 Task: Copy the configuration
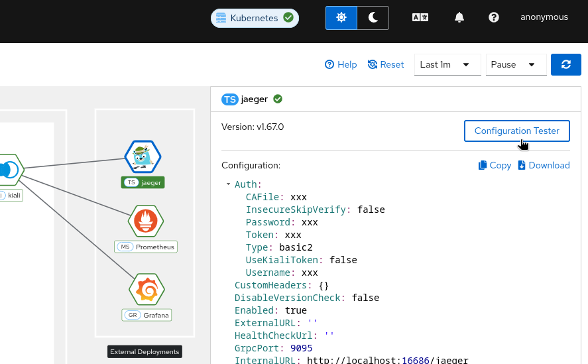pos(495,165)
